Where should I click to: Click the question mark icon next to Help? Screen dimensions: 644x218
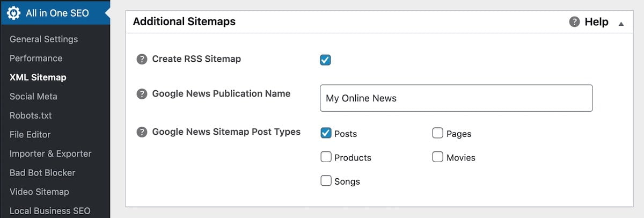pyautogui.click(x=574, y=22)
